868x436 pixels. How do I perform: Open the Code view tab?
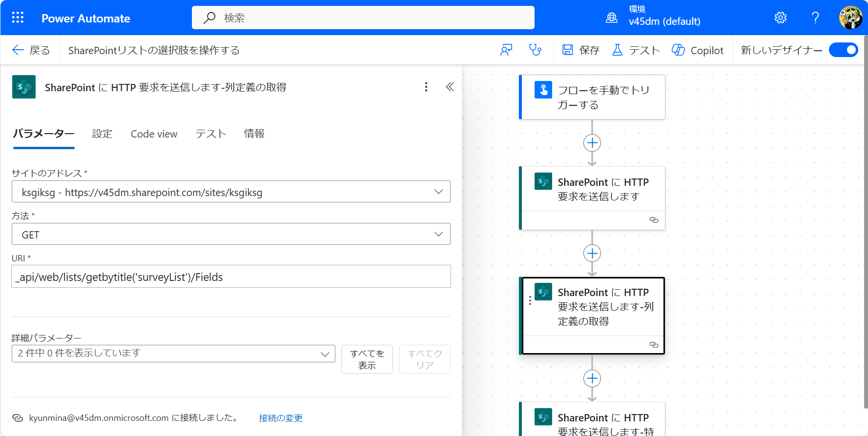point(154,134)
